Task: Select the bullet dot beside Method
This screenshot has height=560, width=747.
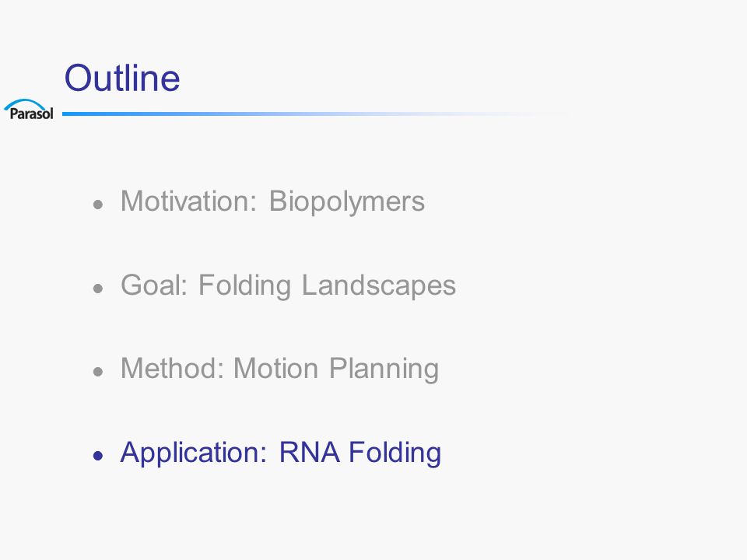Action: tap(98, 372)
